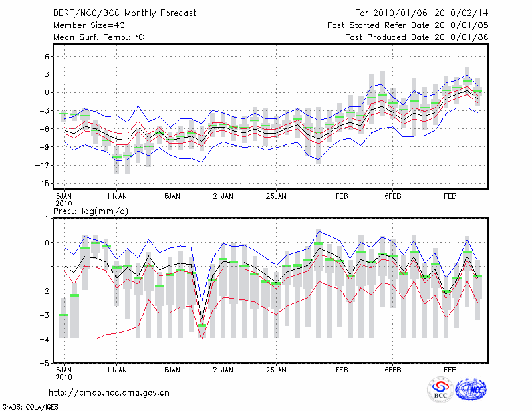Click the 6 value on temperature y-axis
Screen dimensions: 532x411
pos(46,57)
